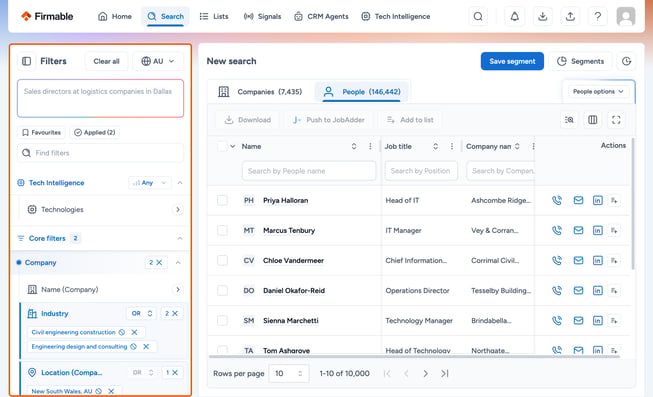Tick Chloe Vandermeer row checkbox

[222, 260]
